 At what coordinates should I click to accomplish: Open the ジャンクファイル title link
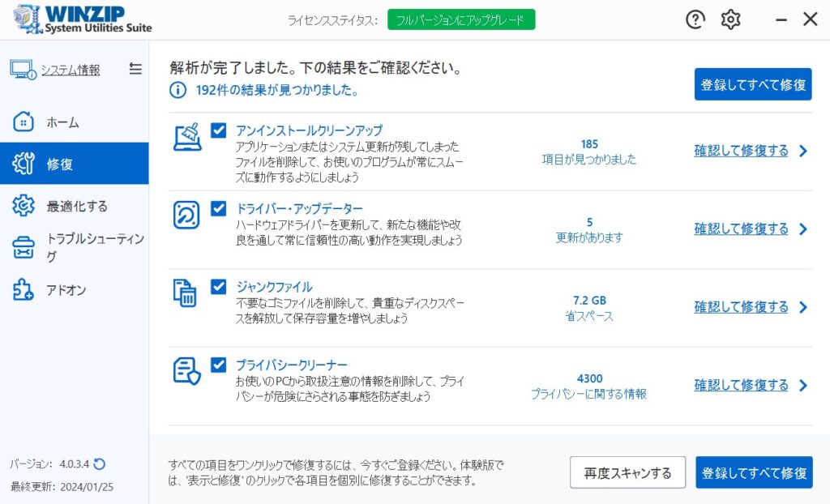point(274,286)
